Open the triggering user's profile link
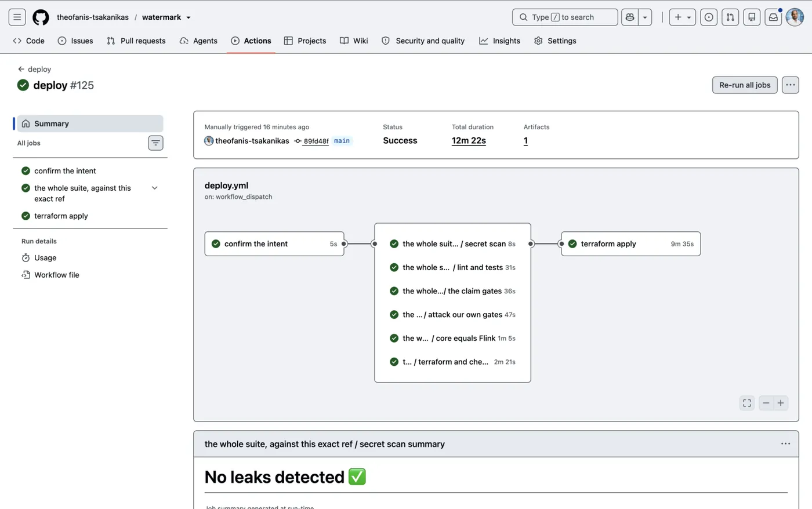 tap(252, 141)
